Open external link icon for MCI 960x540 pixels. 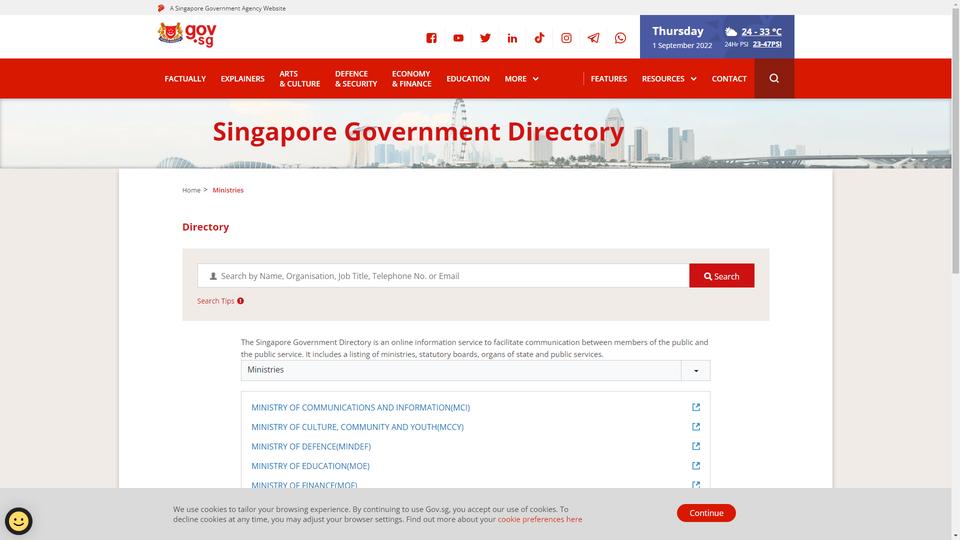[x=696, y=407]
